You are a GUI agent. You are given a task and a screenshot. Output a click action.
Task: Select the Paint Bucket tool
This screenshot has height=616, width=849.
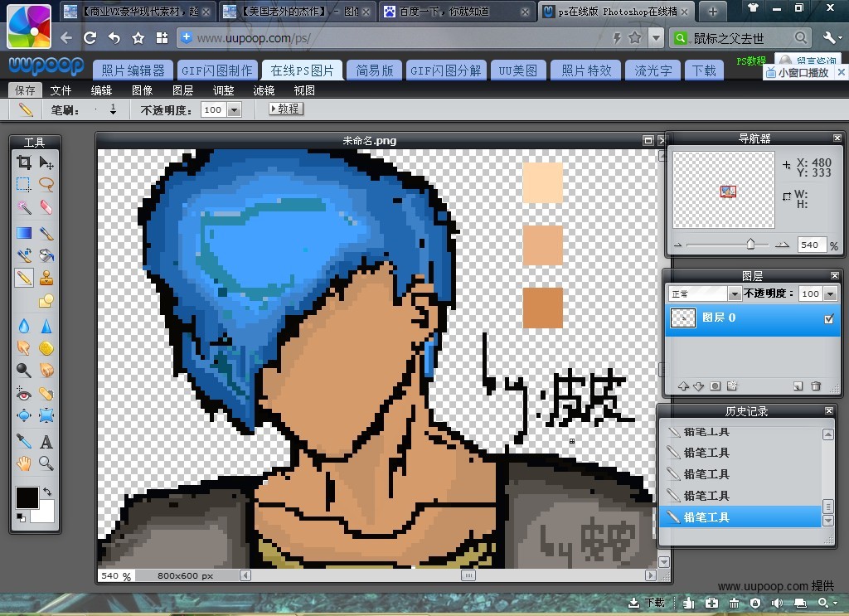[x=46, y=255]
